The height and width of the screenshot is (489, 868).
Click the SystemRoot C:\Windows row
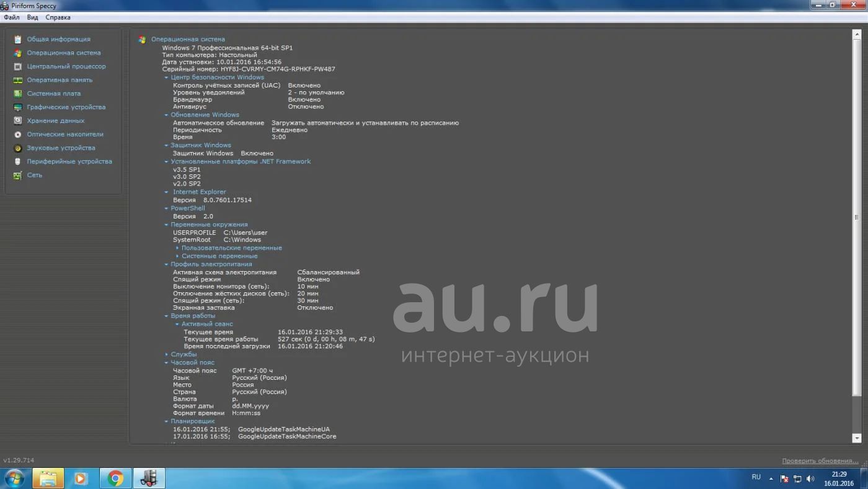tap(216, 240)
